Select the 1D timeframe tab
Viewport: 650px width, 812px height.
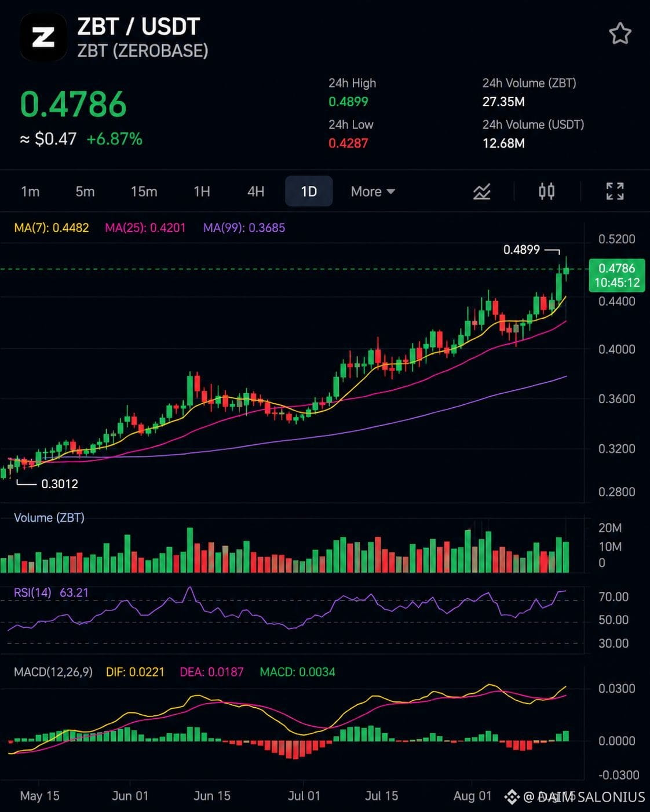tap(309, 191)
